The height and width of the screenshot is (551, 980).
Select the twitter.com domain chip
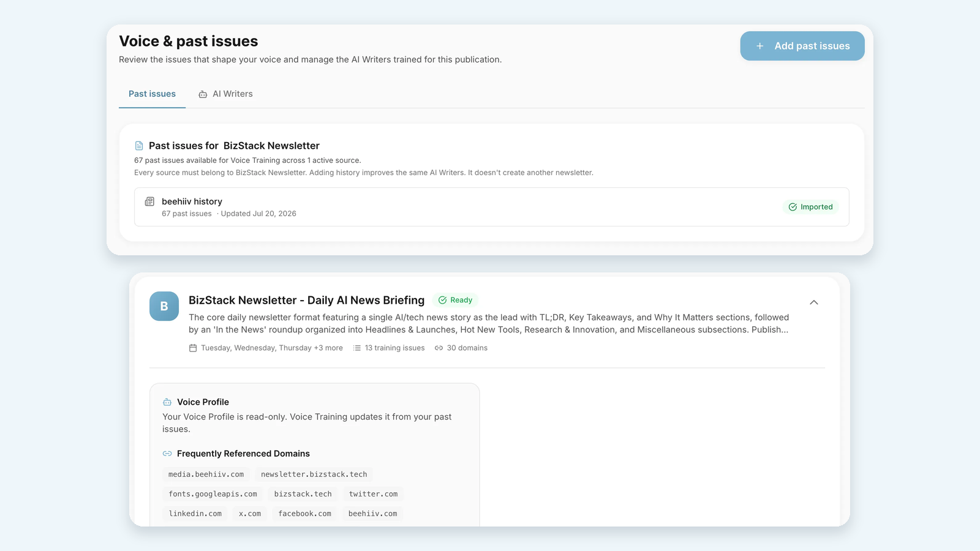pyautogui.click(x=374, y=494)
